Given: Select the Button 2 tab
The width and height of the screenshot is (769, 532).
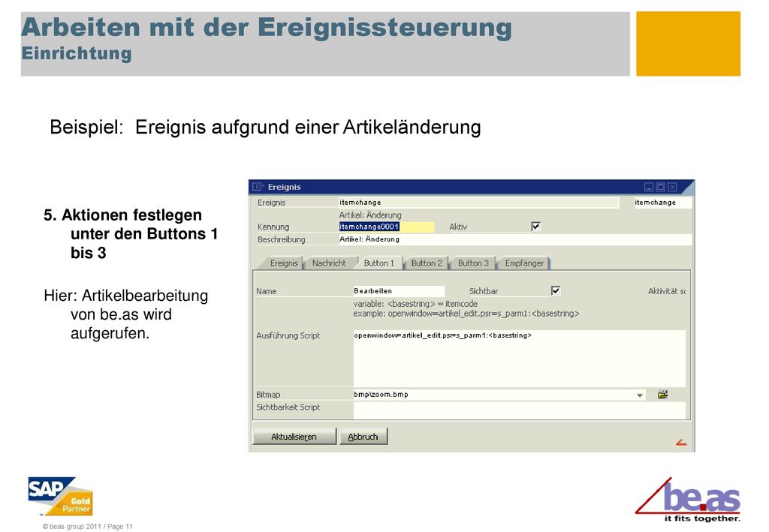Looking at the screenshot, I should [x=427, y=263].
